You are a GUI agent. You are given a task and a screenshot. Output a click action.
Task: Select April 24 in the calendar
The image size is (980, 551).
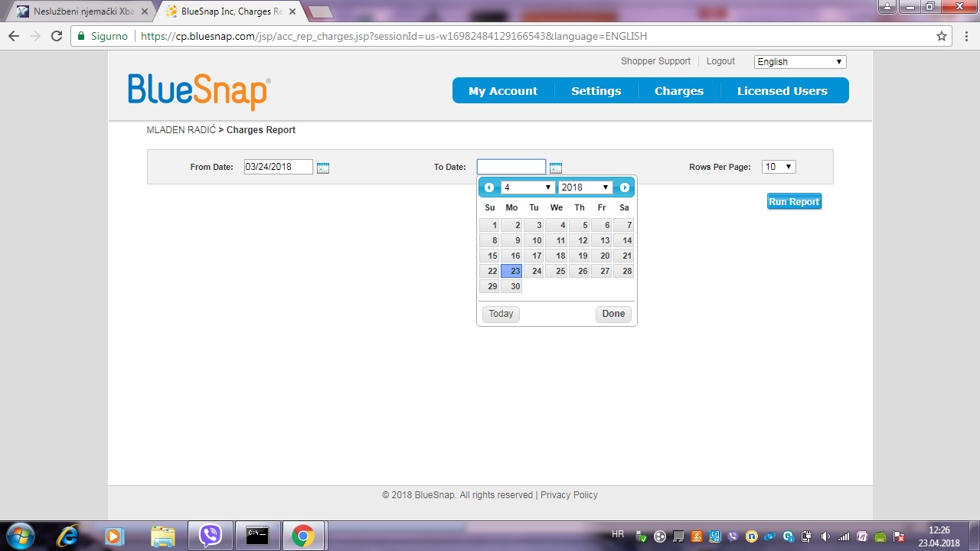pyautogui.click(x=534, y=271)
